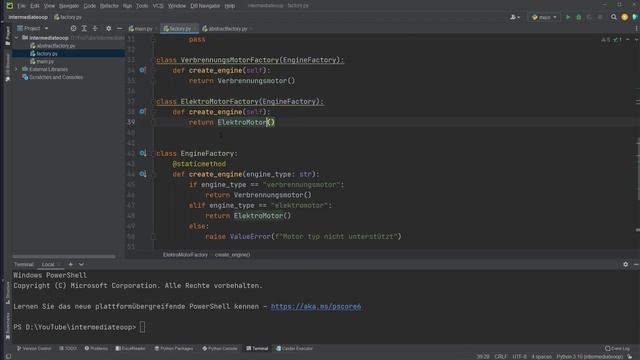Toggle tool window bars icon bottom-left corner
This screenshot has height=360, width=640.
[x=8, y=357]
